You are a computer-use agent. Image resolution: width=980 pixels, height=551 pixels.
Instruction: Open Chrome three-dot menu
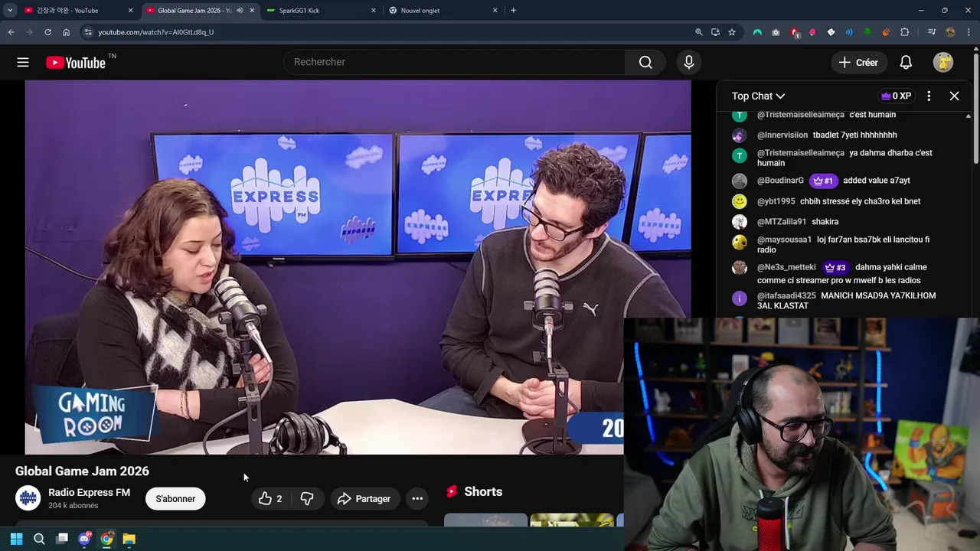tap(969, 32)
